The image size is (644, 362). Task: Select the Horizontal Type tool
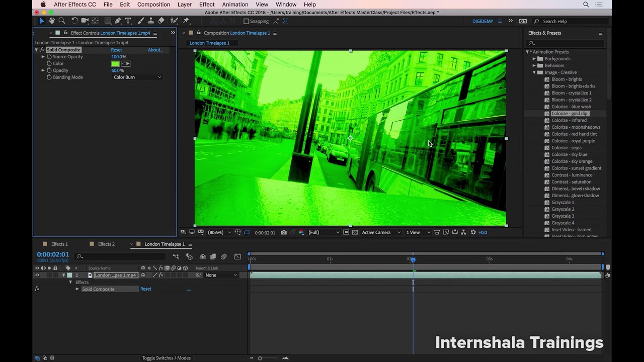128,21
